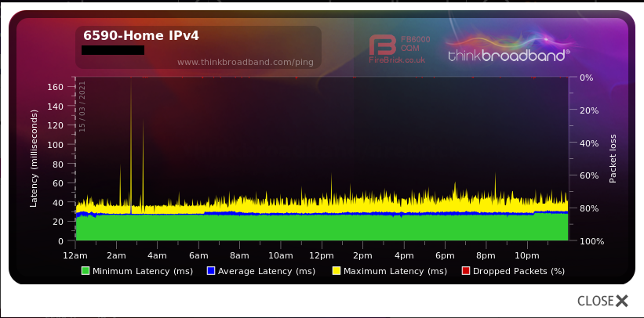Screen dimensions: 644x318
Task: Click the red Dropped Packets legend swatch
Action: [x=466, y=271]
